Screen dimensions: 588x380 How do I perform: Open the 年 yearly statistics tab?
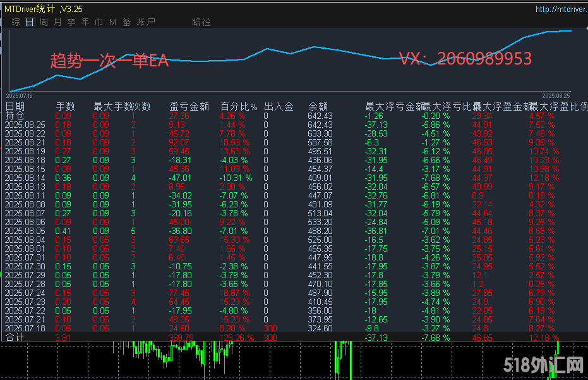click(x=85, y=22)
